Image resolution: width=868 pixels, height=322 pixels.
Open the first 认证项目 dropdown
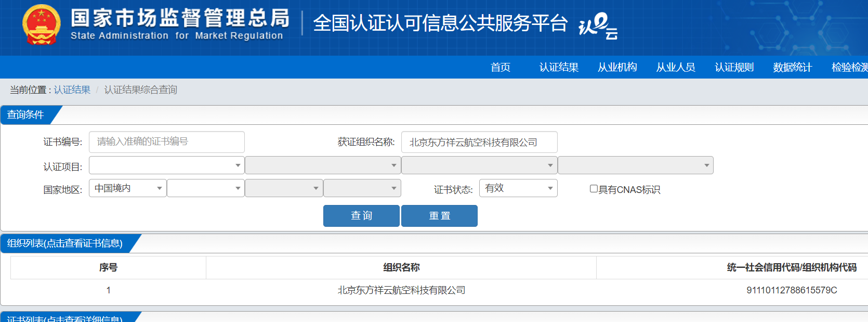167,165
